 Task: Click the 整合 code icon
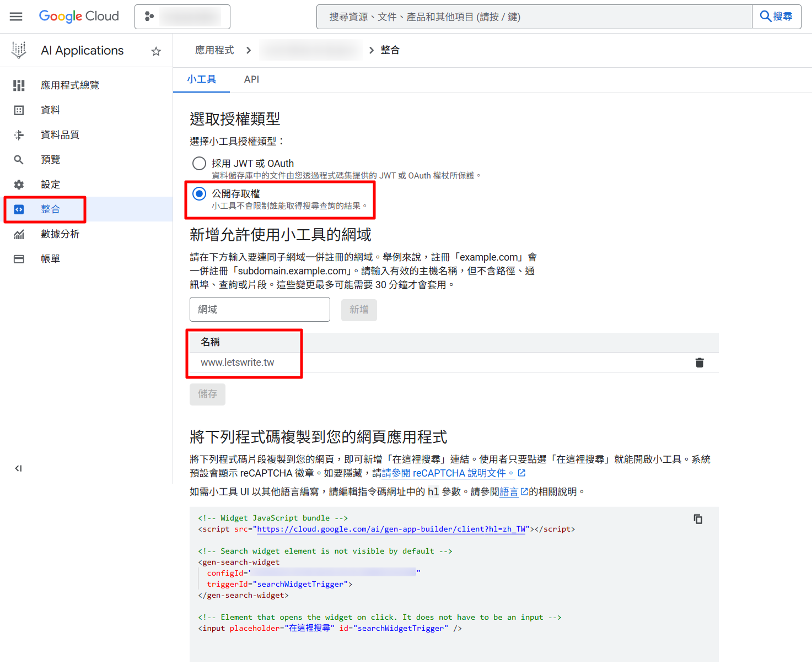pyautogui.click(x=19, y=209)
